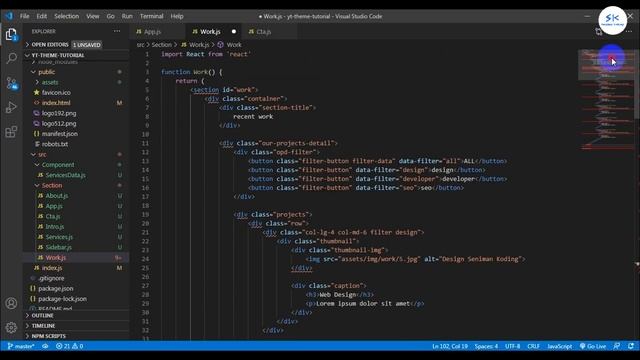Click the Go Live status button
The height and width of the screenshot is (360, 640).
(x=593, y=346)
